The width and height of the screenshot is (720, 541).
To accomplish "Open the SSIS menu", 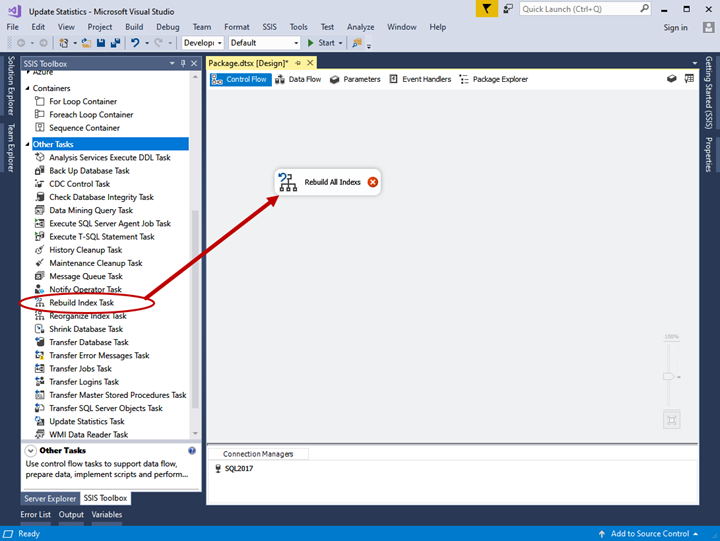I will pos(270,27).
